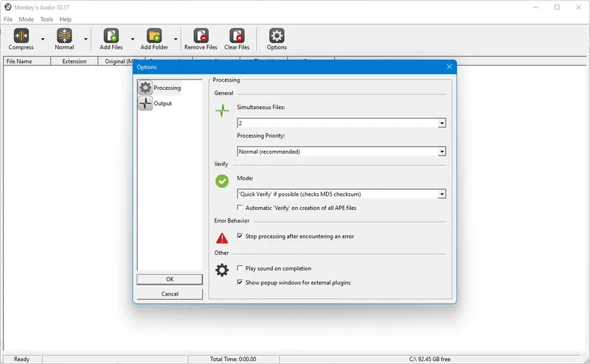Open the Add Files dropdown arrow
590x364 pixels.
[133, 39]
